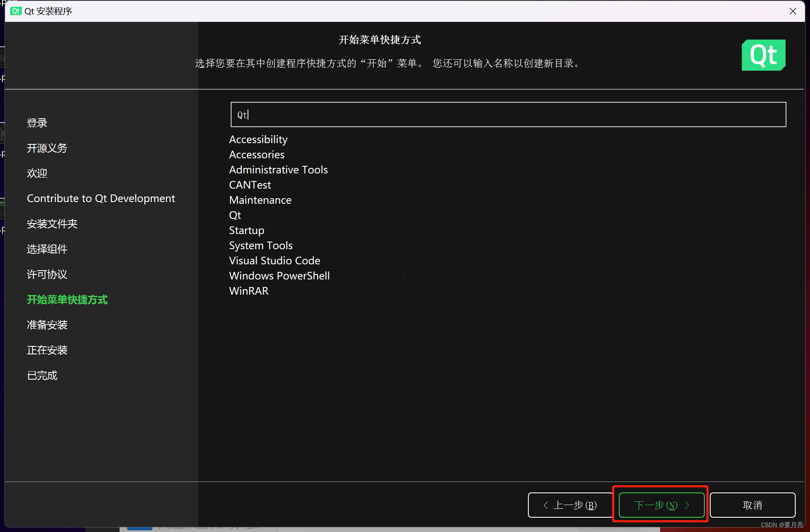Select the Qt folder entry in list
Screen dimensions: 810x532
[235, 215]
